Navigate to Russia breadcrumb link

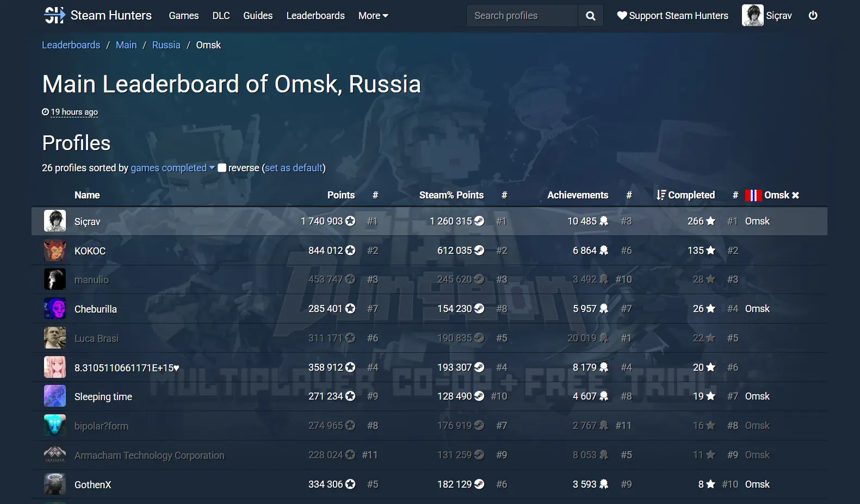pyautogui.click(x=166, y=45)
